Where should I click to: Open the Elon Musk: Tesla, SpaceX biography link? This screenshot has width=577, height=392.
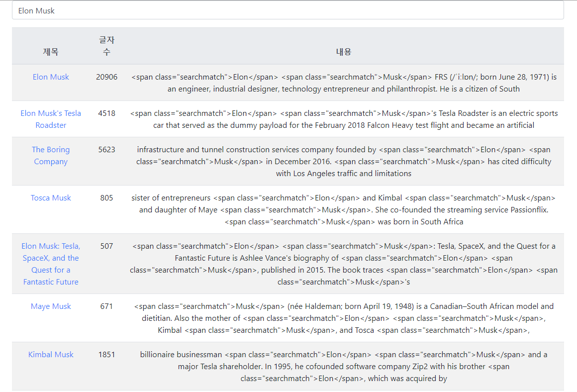[51, 264]
